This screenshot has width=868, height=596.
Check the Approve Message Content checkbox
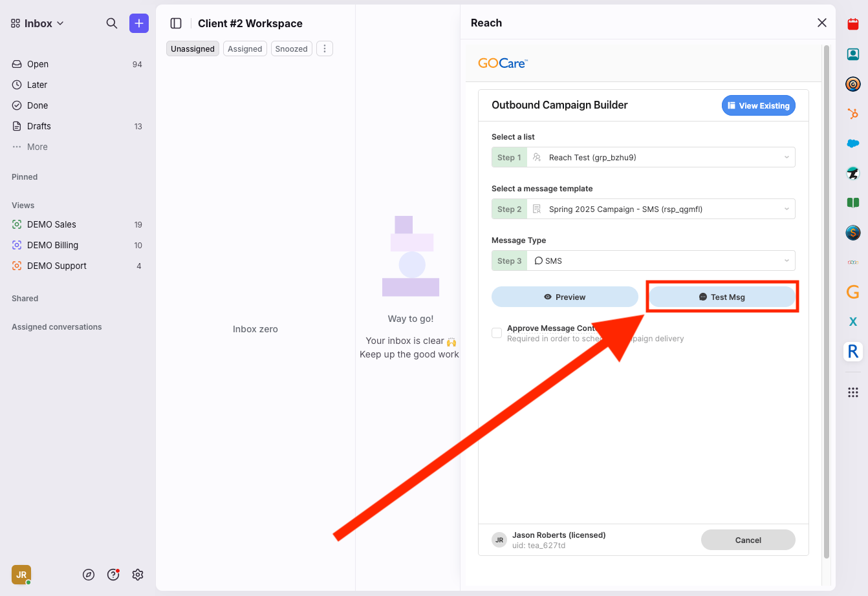(x=497, y=333)
